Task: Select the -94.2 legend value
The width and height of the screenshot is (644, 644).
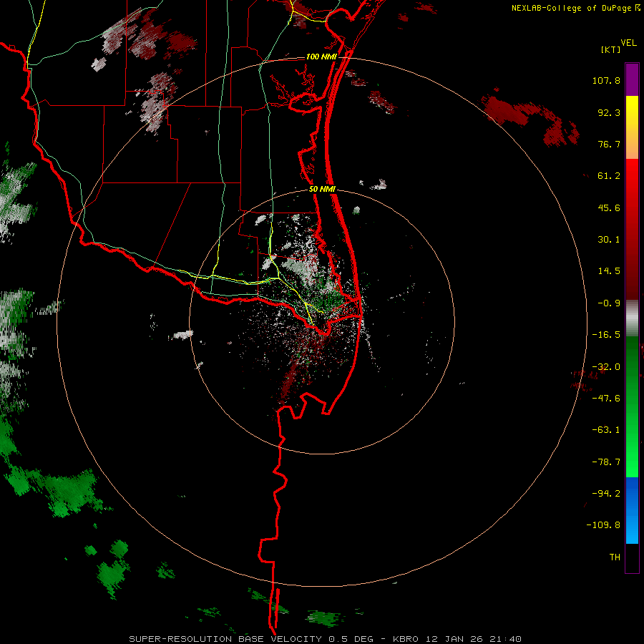Action: click(x=606, y=494)
